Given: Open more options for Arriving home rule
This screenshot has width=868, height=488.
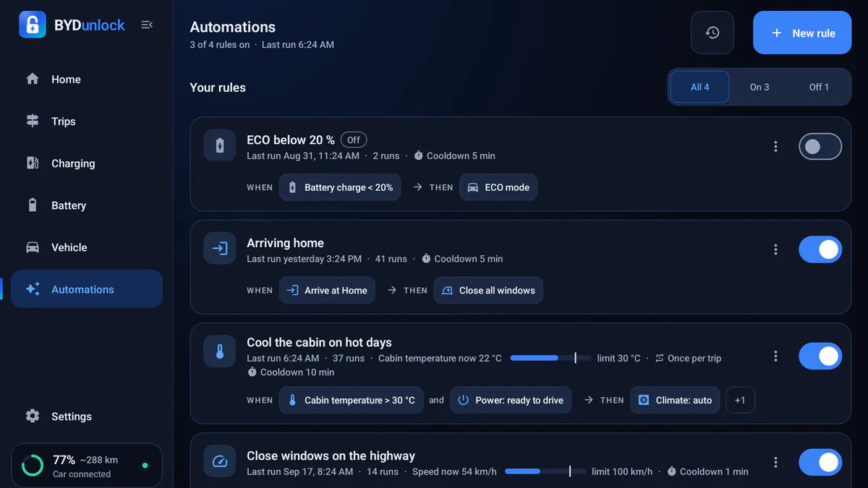Looking at the screenshot, I should [x=775, y=249].
